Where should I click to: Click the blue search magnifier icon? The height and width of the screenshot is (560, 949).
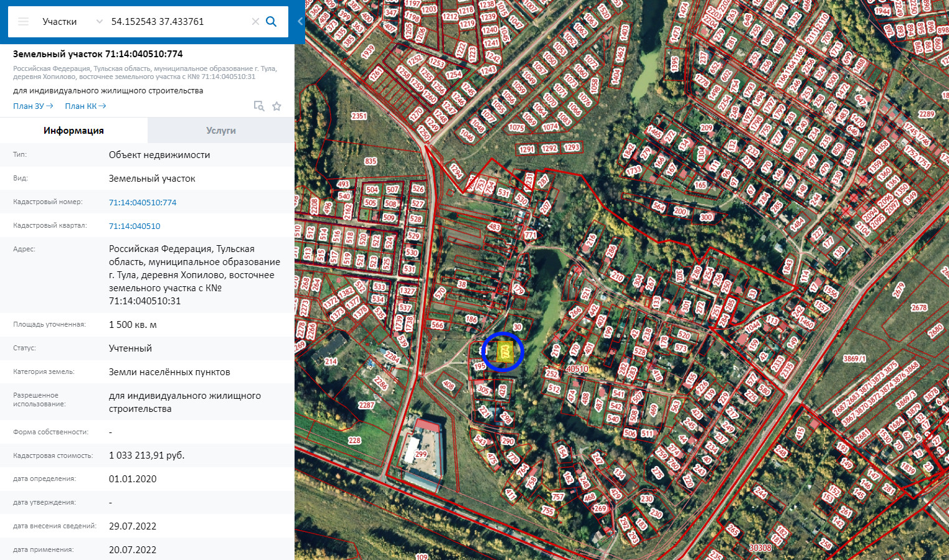point(271,22)
